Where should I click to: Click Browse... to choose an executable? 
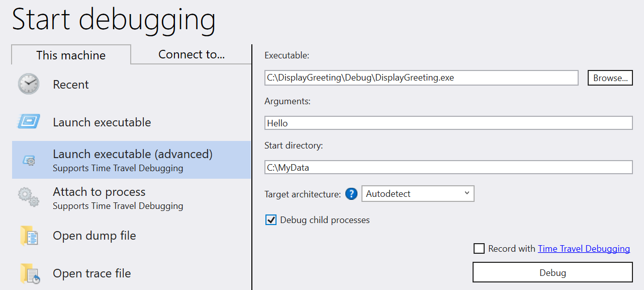[x=610, y=78]
